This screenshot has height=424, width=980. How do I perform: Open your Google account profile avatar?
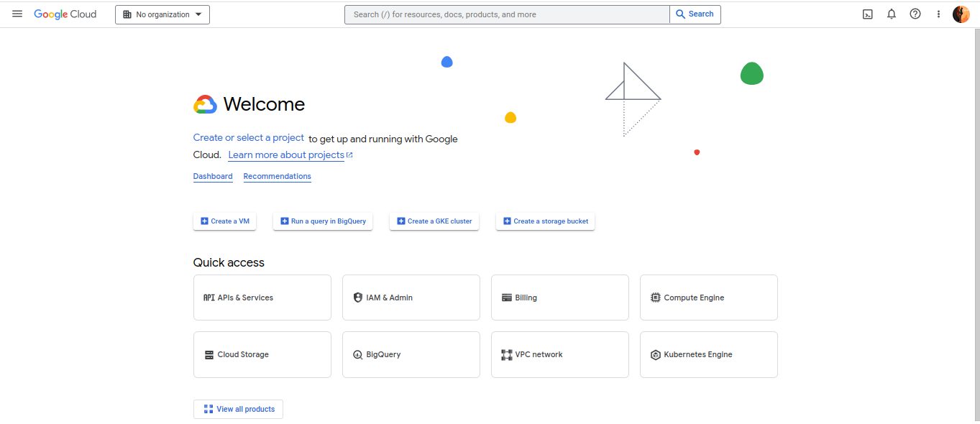coord(961,14)
